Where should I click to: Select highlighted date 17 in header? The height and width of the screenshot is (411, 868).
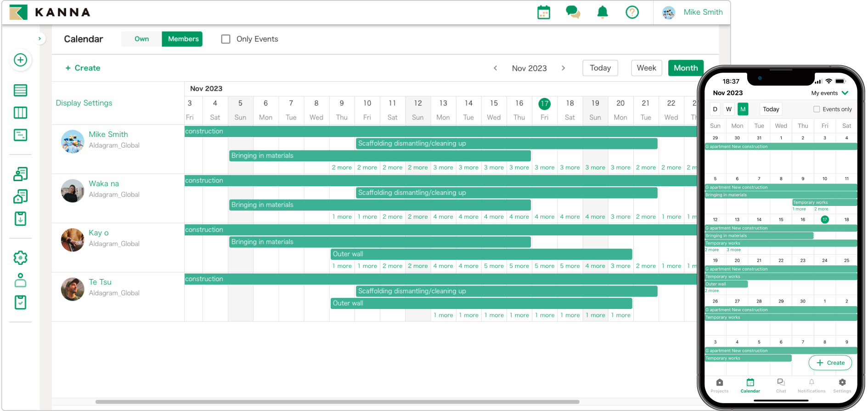(544, 104)
